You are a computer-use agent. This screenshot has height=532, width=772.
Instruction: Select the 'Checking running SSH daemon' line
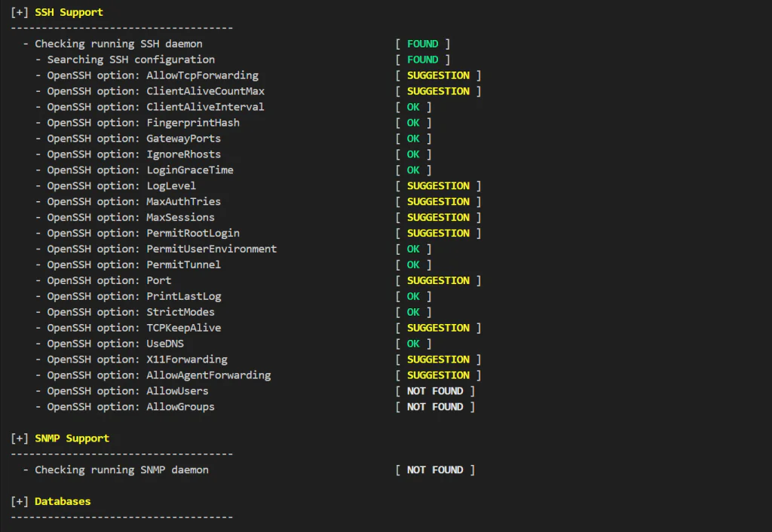click(x=118, y=44)
